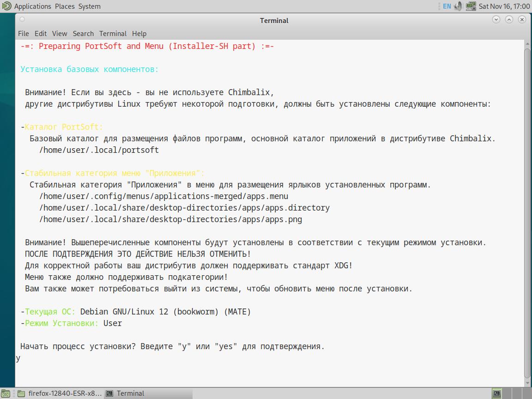This screenshot has width=532, height=399.
Task: Open the Terminal menu in the menu bar
Action: tap(113, 34)
